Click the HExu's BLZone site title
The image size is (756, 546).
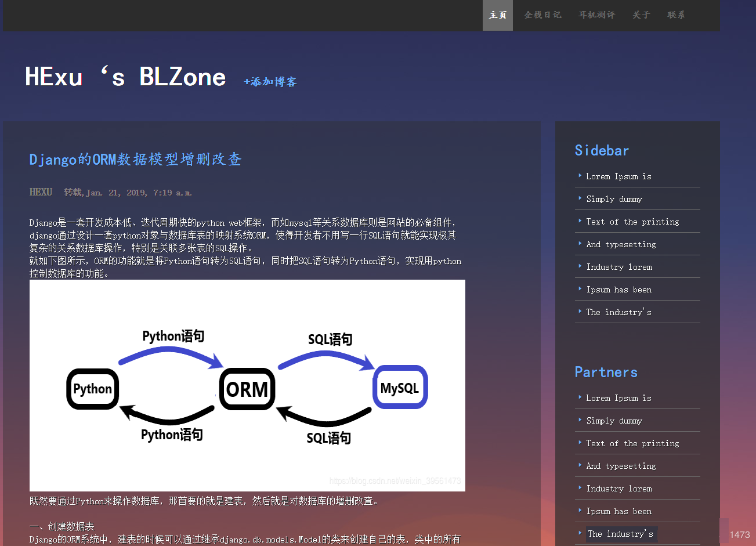pos(125,77)
